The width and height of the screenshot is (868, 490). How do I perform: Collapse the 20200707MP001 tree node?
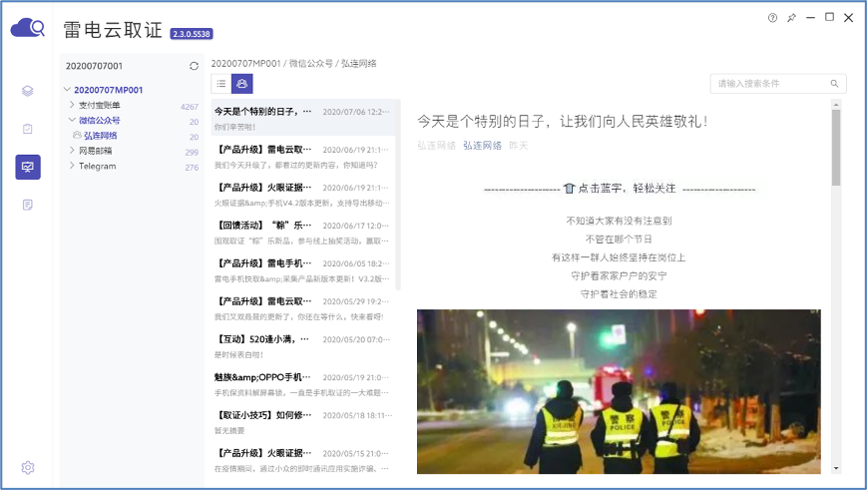[67, 89]
